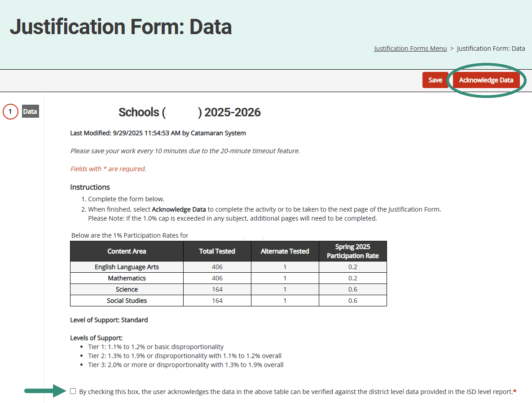Click the English Language Arts rate 0.2 cell
This screenshot has height=403, width=532.
click(353, 267)
